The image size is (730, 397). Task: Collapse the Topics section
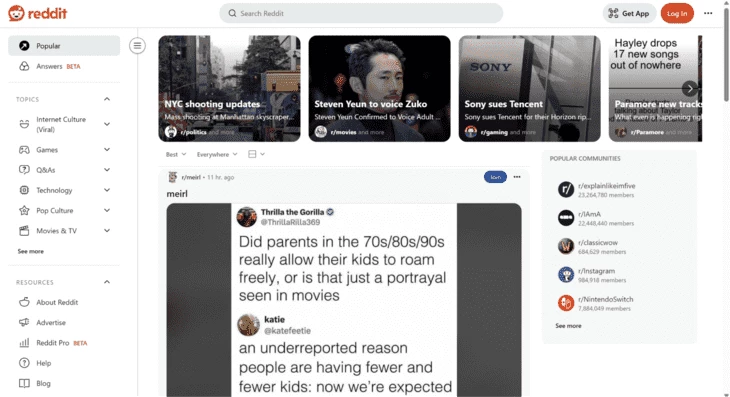(x=107, y=99)
